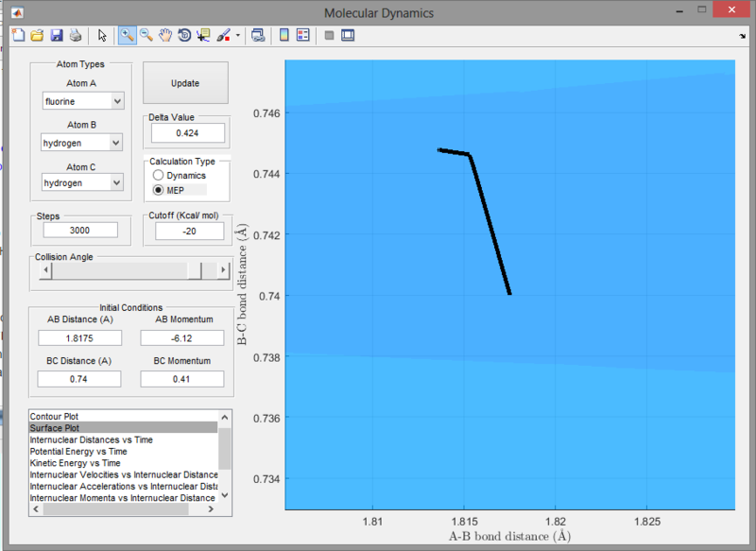Select Internuclear Velocities vs Internuclear Distance
The image size is (756, 551).
124,474
